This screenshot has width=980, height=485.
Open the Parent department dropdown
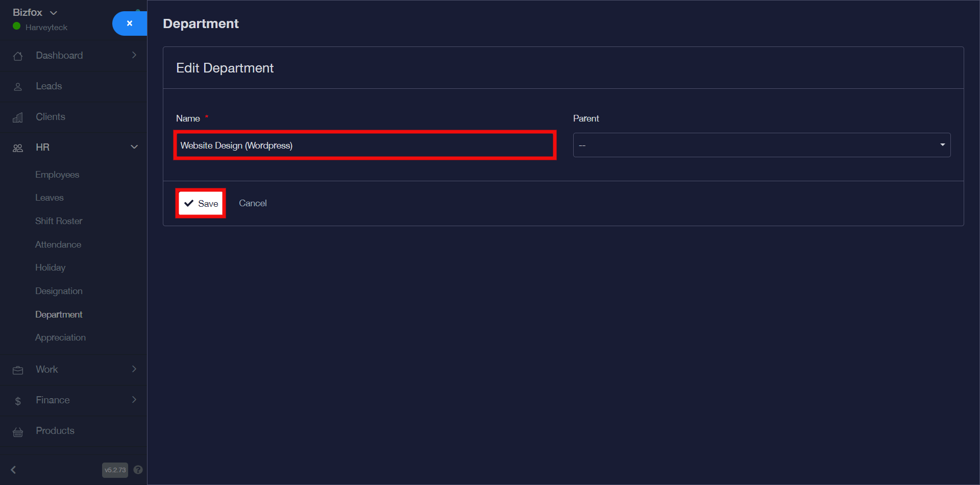coord(761,145)
